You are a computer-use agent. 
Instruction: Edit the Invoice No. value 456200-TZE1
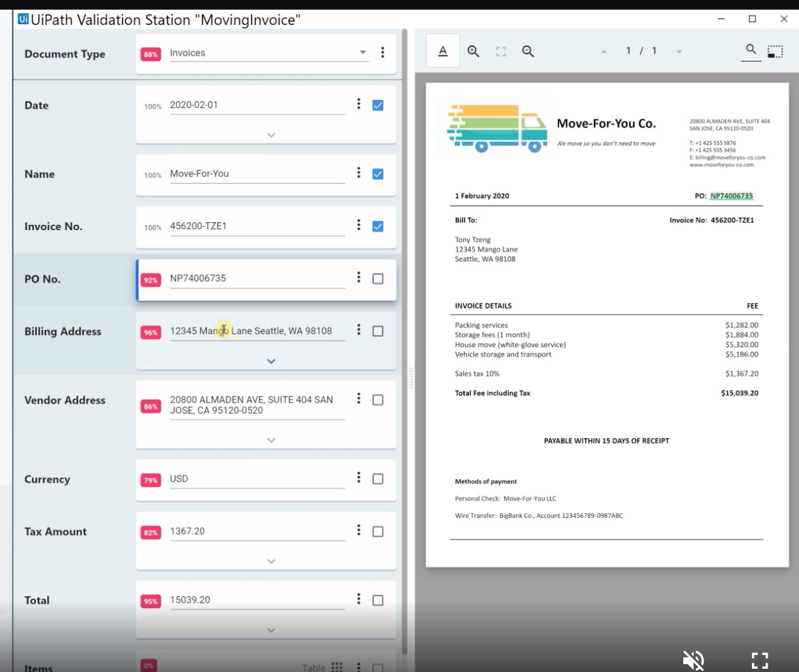coord(257,226)
